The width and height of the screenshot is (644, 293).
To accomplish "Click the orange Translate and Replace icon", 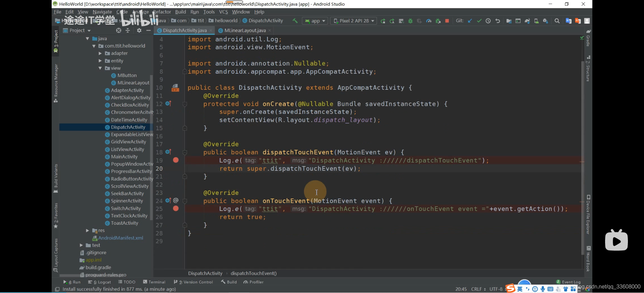I will pos(578,21).
